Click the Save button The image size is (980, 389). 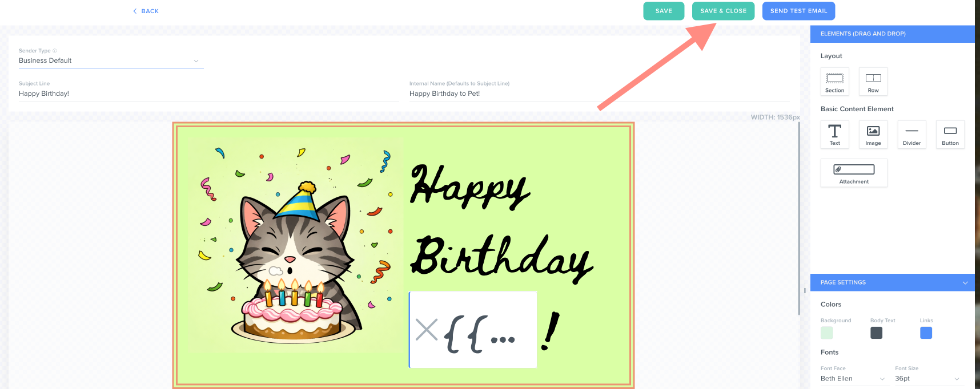664,11
